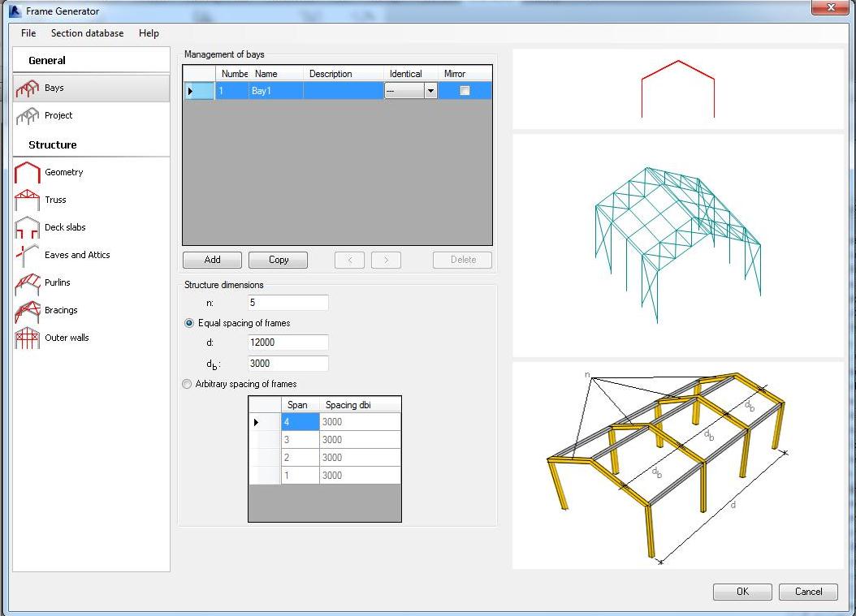Viewport: 856px width, 616px height.
Task: Select the Project icon in sidebar
Action: [28, 116]
